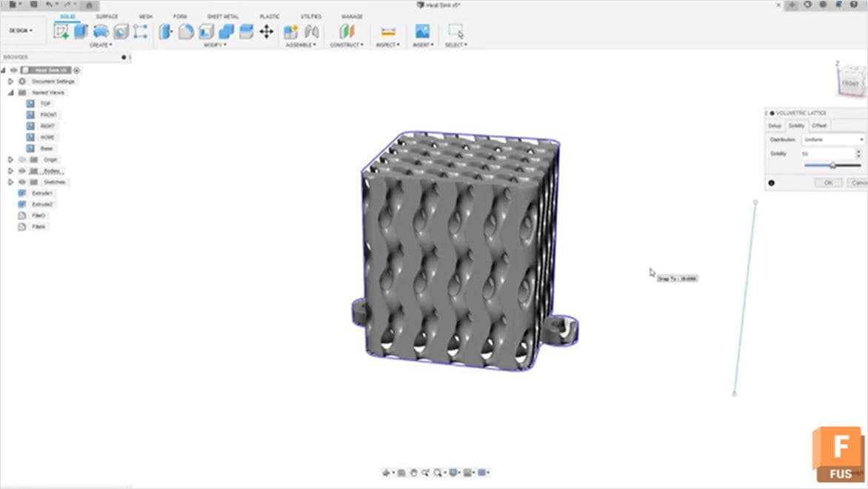This screenshot has width=868, height=489.
Task: Open the Construct offset plane tool
Action: (x=346, y=31)
